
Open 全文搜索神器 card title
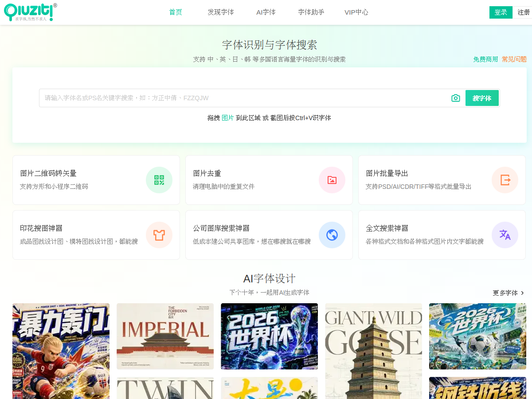[x=387, y=228]
